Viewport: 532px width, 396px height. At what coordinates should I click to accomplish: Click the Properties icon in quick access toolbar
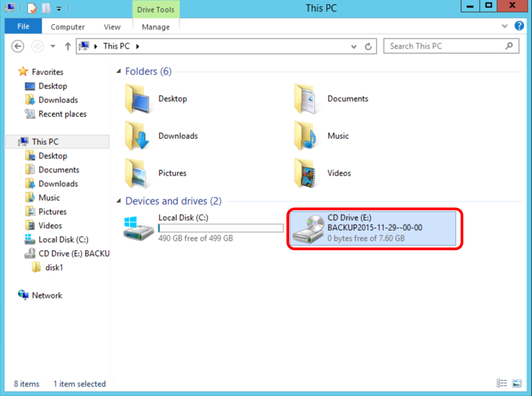31,8
